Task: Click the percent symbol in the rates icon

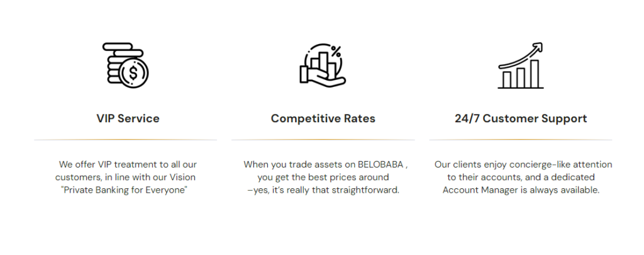Action: click(336, 52)
